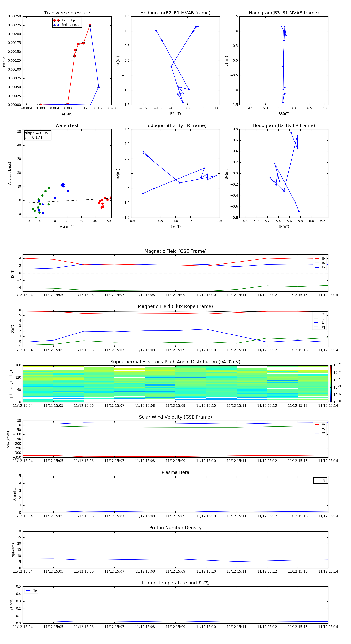Click the Bz' entry in Flux Rope legend

320,323
